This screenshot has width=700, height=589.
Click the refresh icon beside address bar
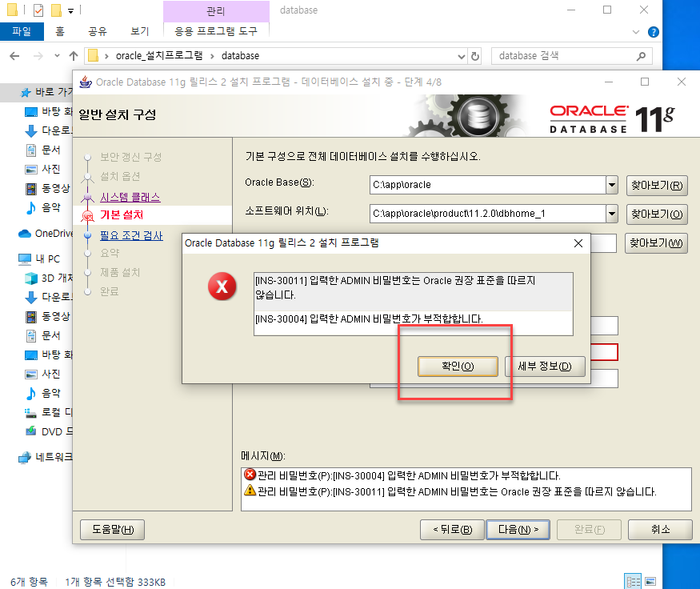point(475,56)
